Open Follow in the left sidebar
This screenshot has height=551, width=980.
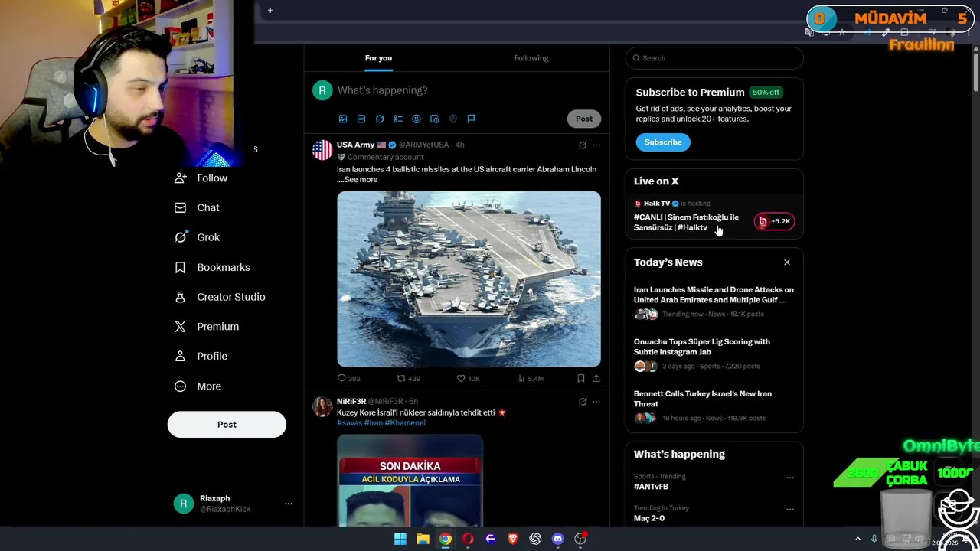pos(201,178)
